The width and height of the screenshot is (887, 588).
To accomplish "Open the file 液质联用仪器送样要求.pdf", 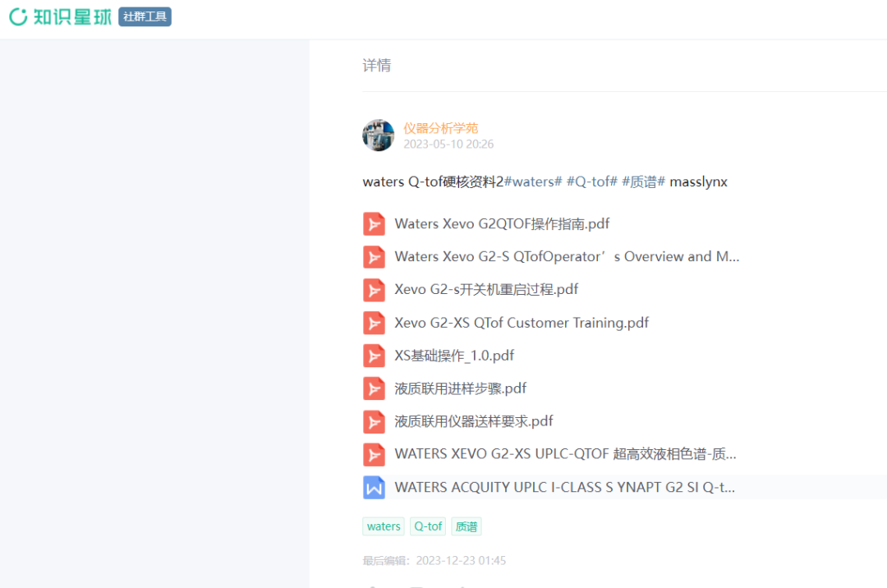I will (x=474, y=421).
